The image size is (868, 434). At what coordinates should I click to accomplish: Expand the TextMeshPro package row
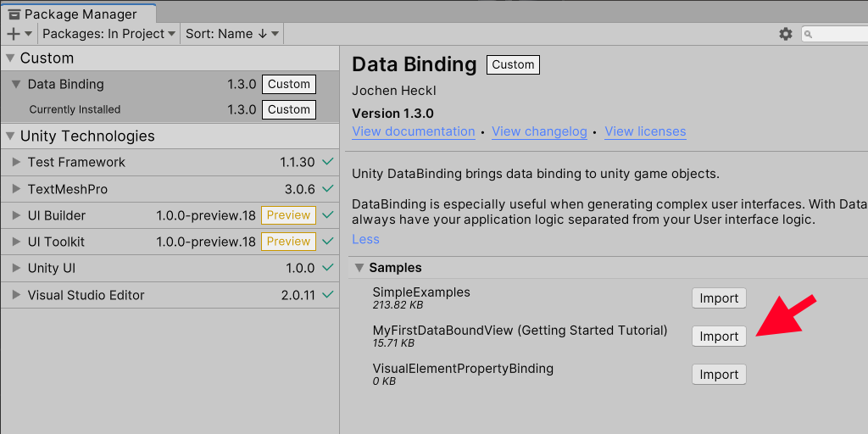tap(17, 189)
